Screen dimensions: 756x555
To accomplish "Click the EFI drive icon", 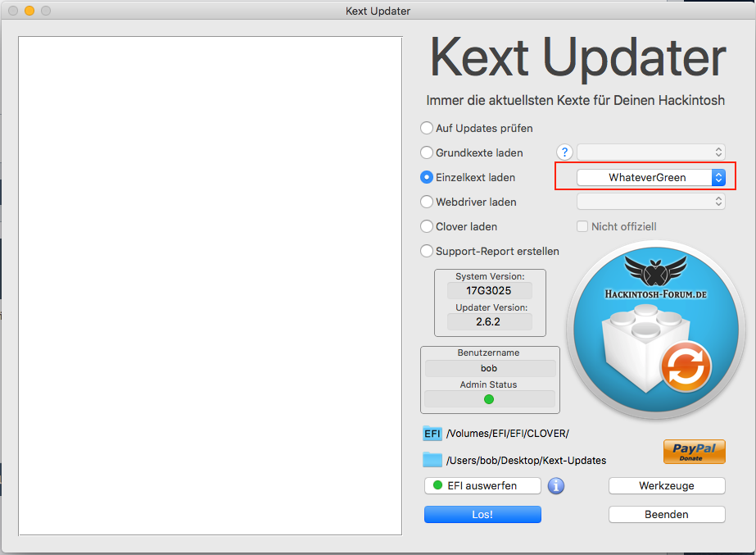I will pos(432,434).
